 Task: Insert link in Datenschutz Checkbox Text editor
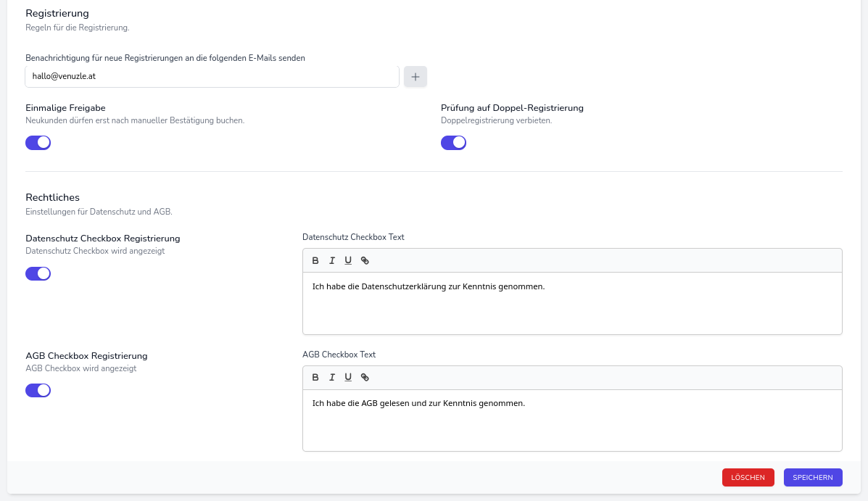(x=365, y=261)
